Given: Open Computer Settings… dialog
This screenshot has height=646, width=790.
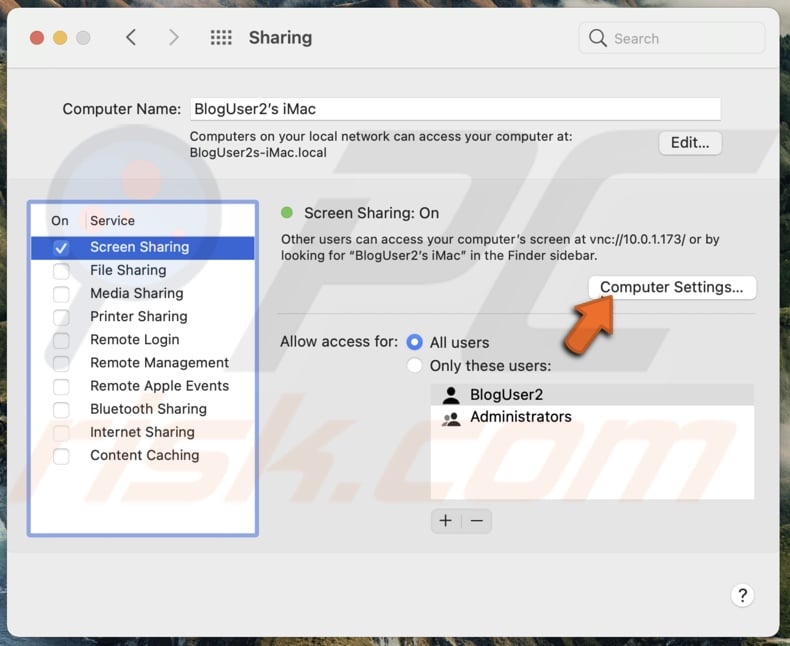Looking at the screenshot, I should 672,287.
